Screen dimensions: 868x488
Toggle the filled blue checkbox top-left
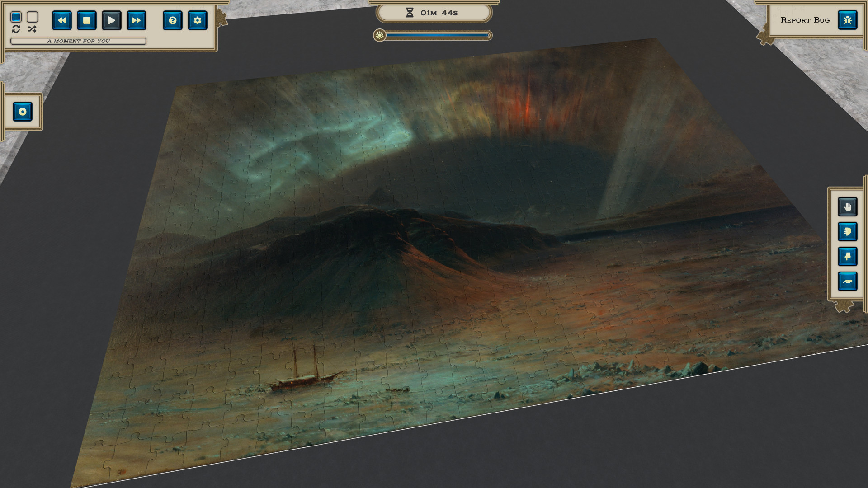[x=16, y=17]
